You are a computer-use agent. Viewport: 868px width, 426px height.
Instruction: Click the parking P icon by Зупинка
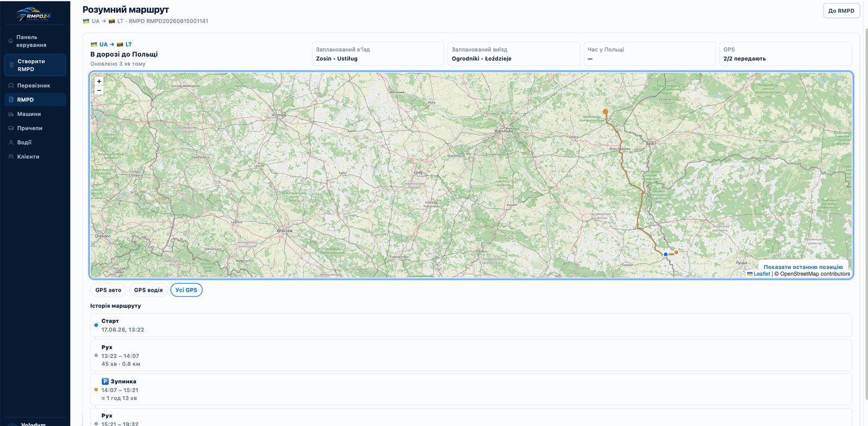pyautogui.click(x=105, y=382)
